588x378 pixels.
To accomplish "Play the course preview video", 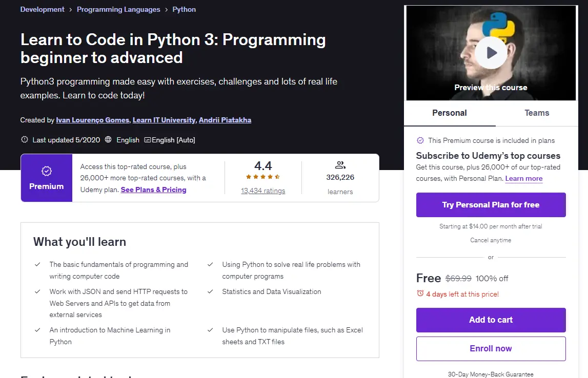I will point(491,53).
